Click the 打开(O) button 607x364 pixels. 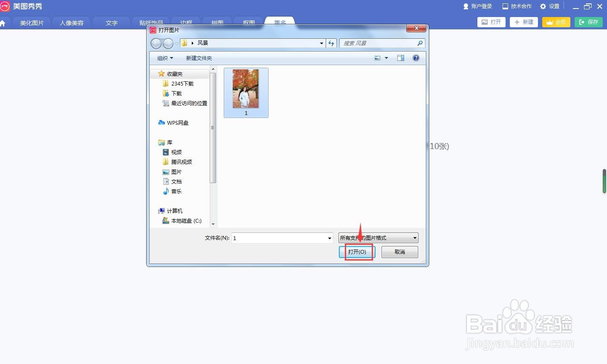point(357,252)
